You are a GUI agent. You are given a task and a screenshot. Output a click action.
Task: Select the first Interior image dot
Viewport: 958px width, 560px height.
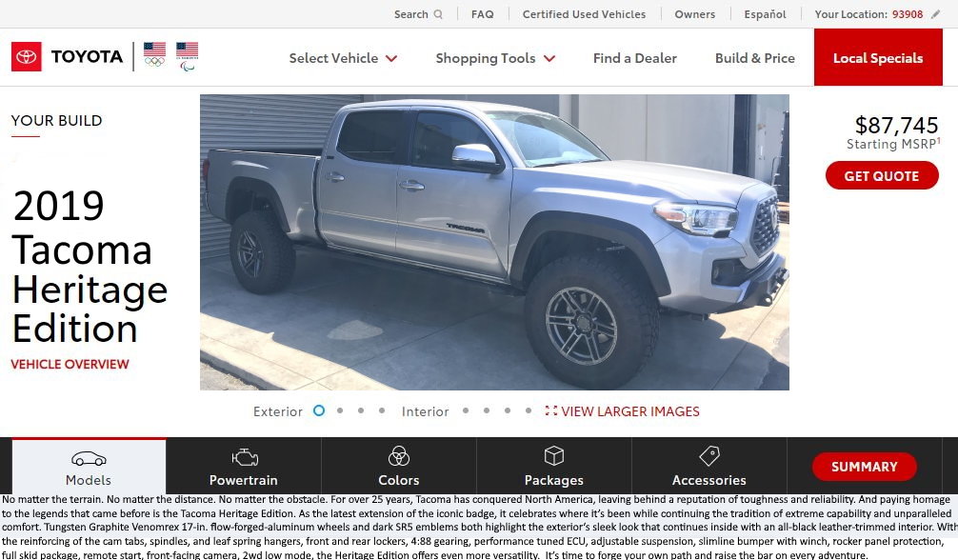(x=466, y=410)
